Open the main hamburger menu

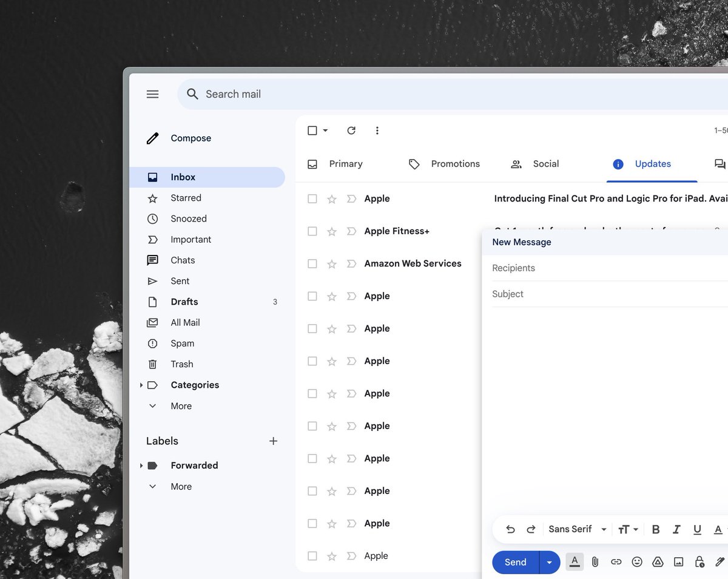coord(153,94)
